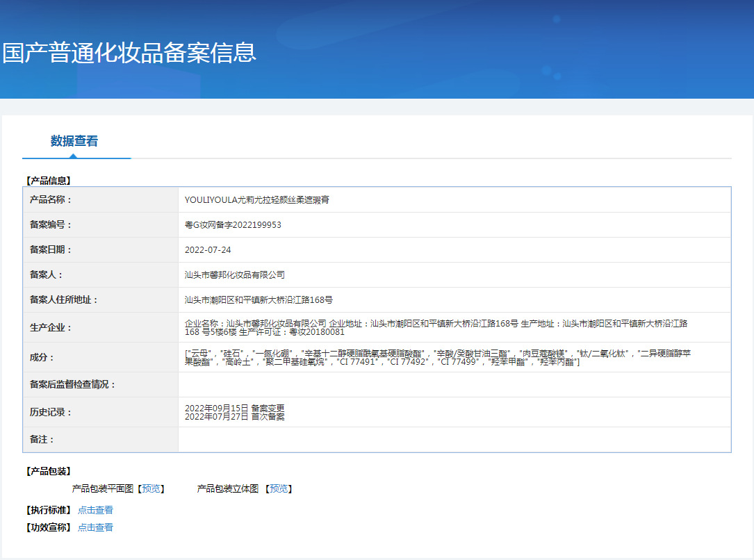
Task: Click 点击查看 next to 执行标准
Action: click(96, 510)
